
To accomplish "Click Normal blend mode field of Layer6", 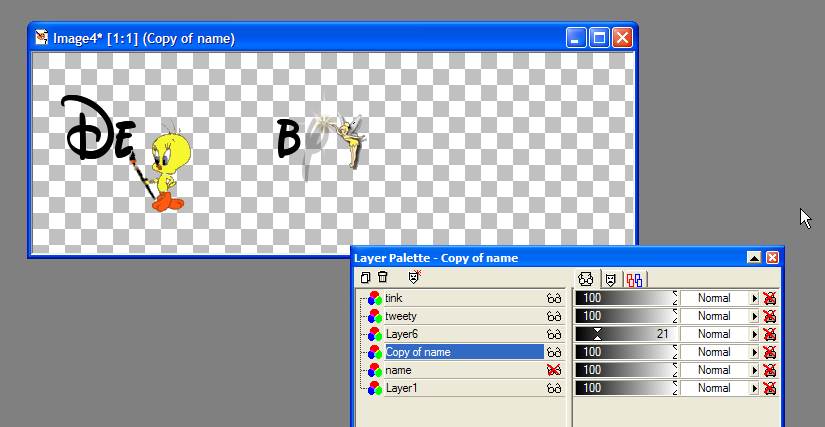I will pos(715,334).
